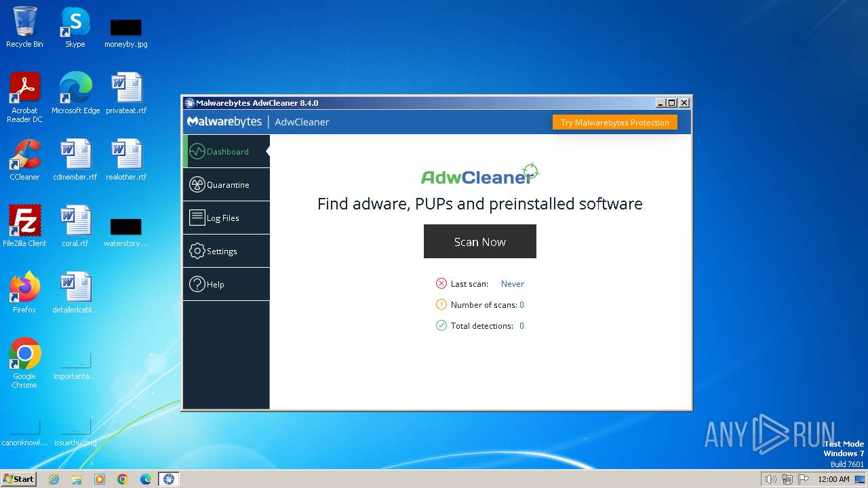
Task: Select the moneyby.jpg desktop file
Action: 125,33
